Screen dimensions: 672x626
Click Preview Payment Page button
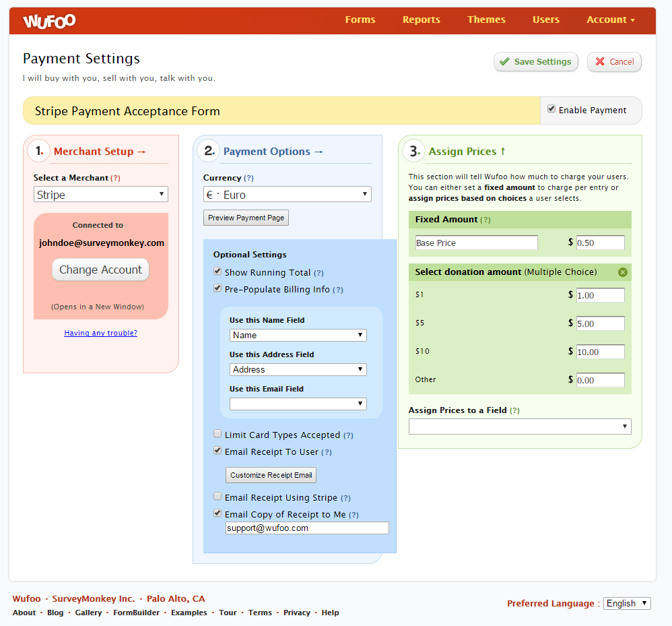coord(246,218)
